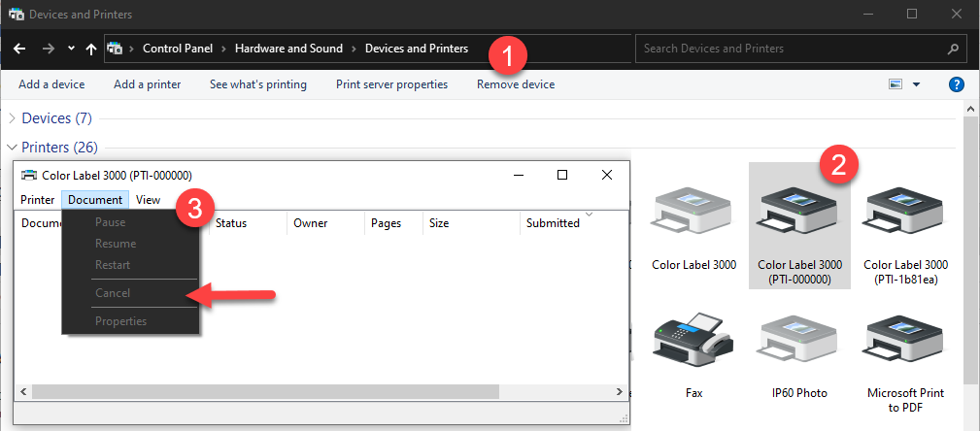Screen dimensions: 980x431
Task: Click Cancel in the Document menu
Action: coord(113,293)
